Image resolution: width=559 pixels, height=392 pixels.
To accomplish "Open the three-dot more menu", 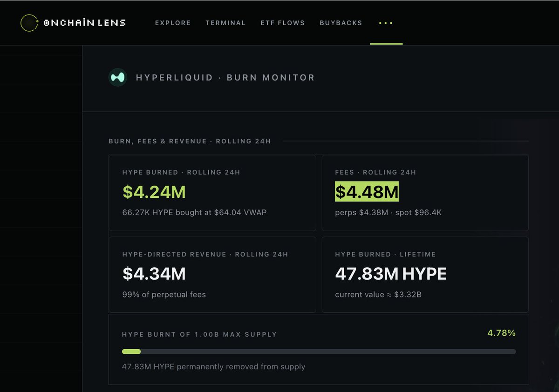I will coord(386,23).
